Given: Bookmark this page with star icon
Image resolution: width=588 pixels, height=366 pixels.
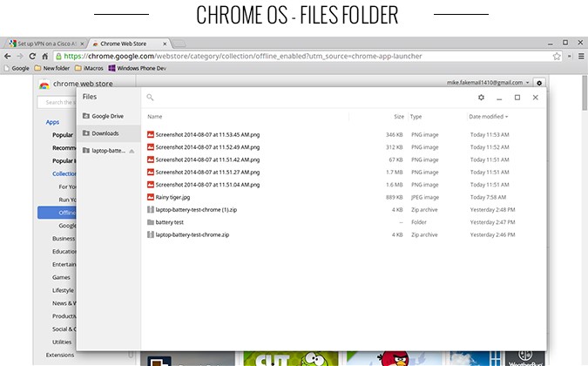Looking at the screenshot, I should [557, 56].
